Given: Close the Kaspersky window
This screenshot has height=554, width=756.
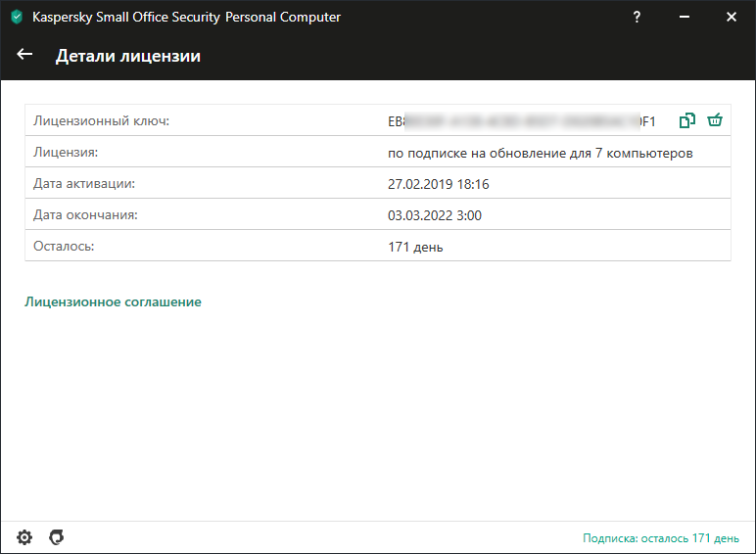Looking at the screenshot, I should pos(732,17).
